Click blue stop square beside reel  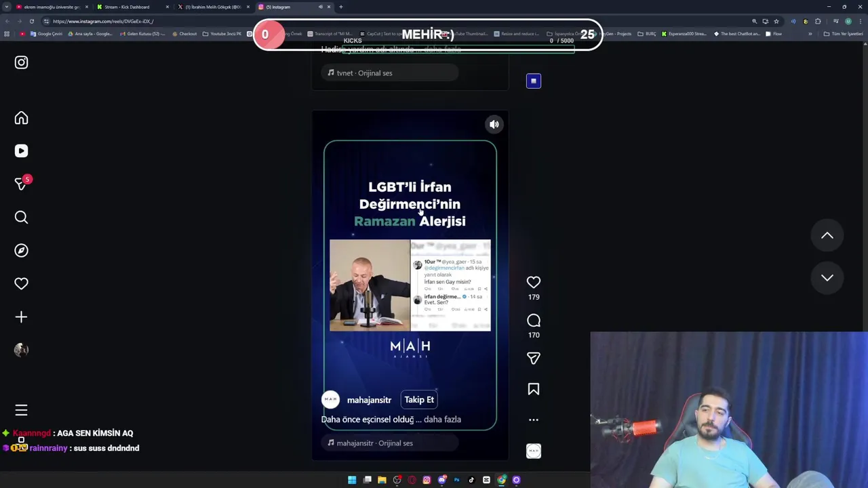(534, 81)
